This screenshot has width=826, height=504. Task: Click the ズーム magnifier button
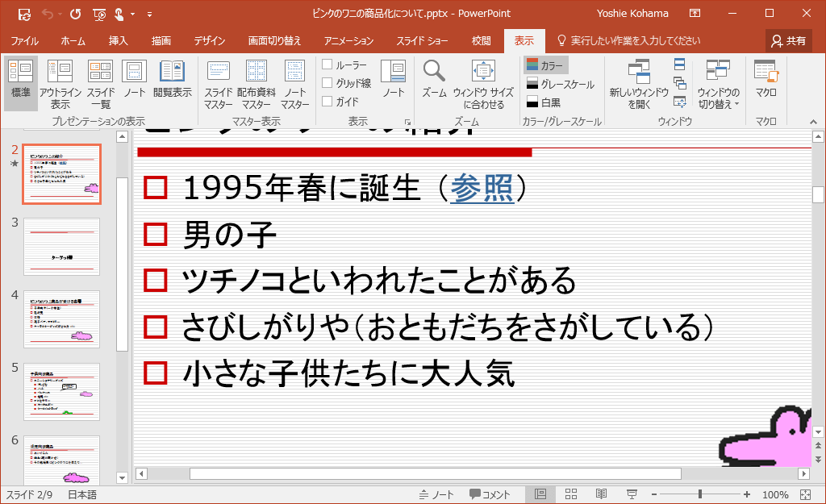435,79
